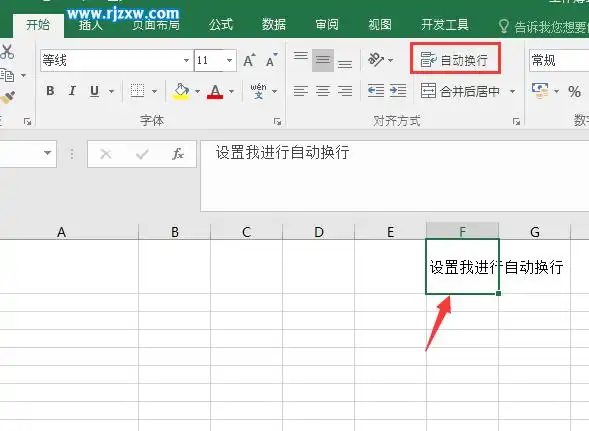Open merge and center dropdown arrow
Screen dimensions: 589x431
point(512,91)
